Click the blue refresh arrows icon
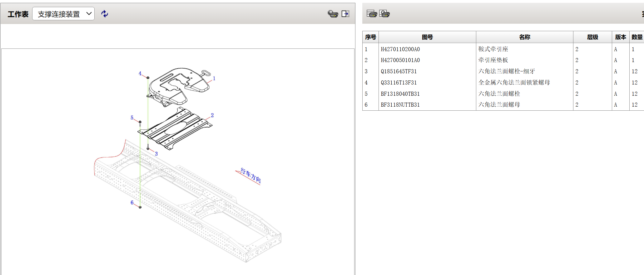644x275 pixels. (105, 14)
